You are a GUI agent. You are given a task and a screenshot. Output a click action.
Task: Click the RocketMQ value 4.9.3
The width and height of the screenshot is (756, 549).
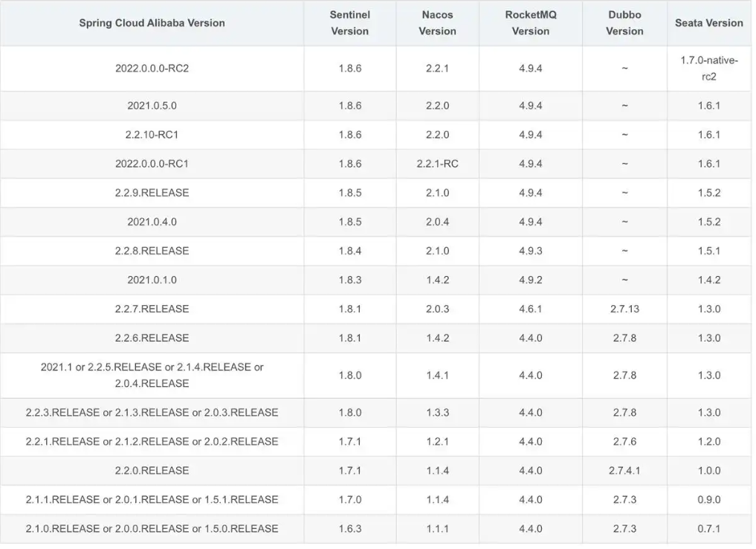tap(530, 251)
